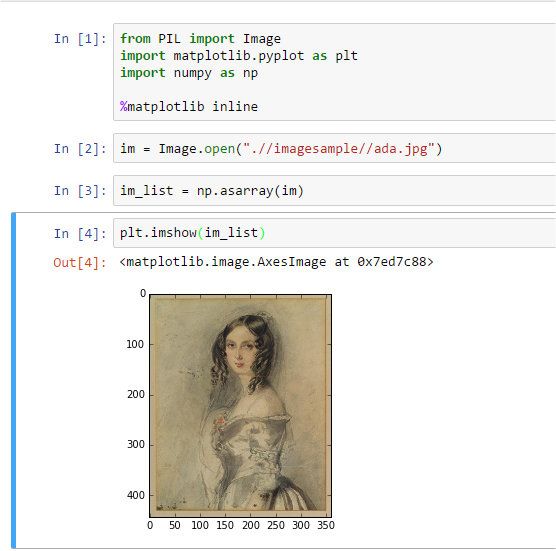The image size is (556, 551).
Task: Click the In [4]: prompt label
Action: (80, 233)
